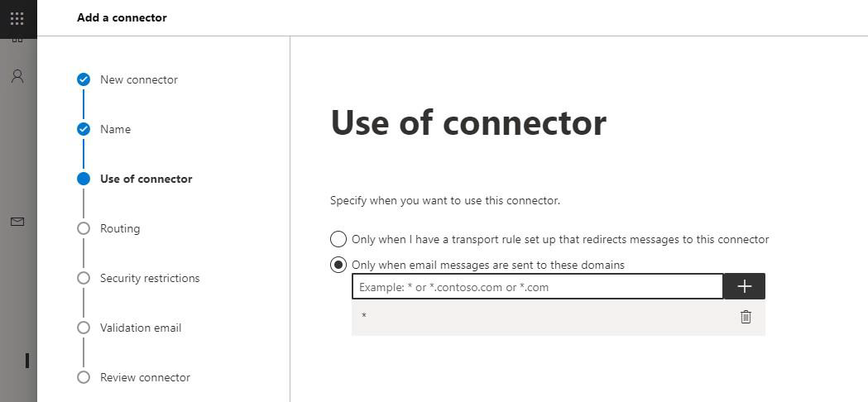This screenshot has width=868, height=402.
Task: Click the Name step label
Action: (115, 129)
